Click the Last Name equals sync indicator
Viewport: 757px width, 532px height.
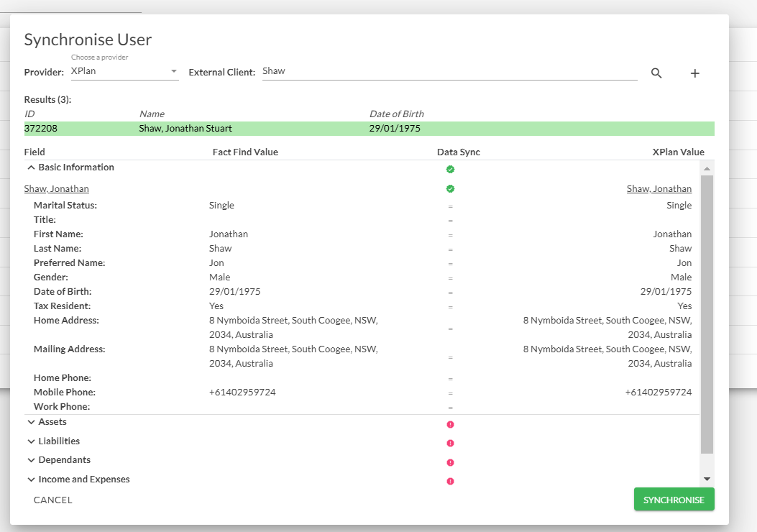450,249
